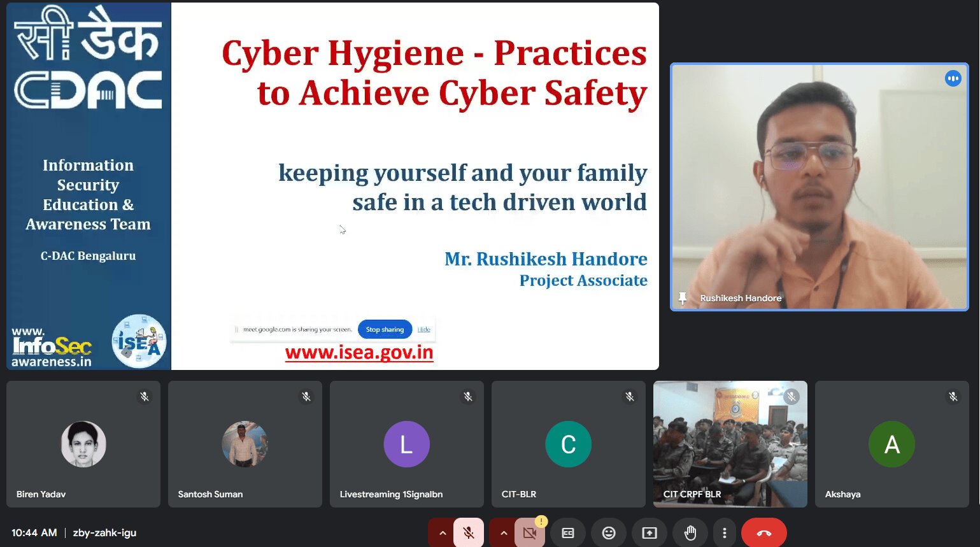Unmute the microphone in the call bar

(469, 533)
